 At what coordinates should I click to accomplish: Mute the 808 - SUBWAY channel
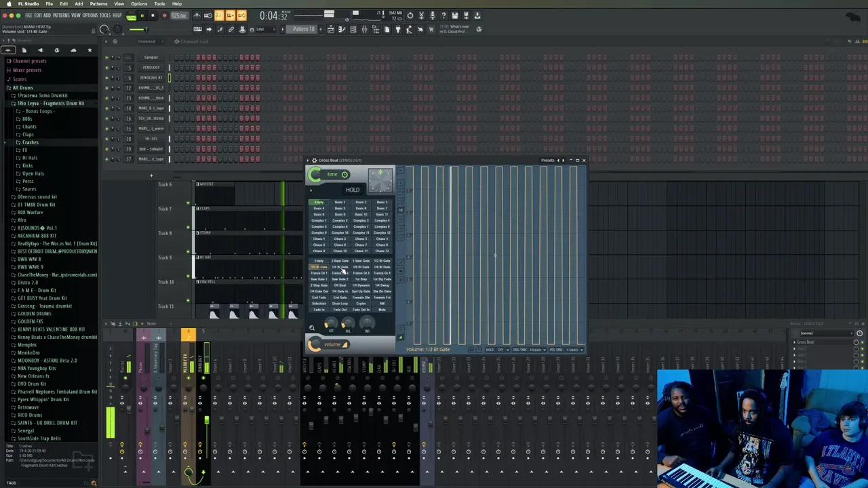tap(106, 149)
